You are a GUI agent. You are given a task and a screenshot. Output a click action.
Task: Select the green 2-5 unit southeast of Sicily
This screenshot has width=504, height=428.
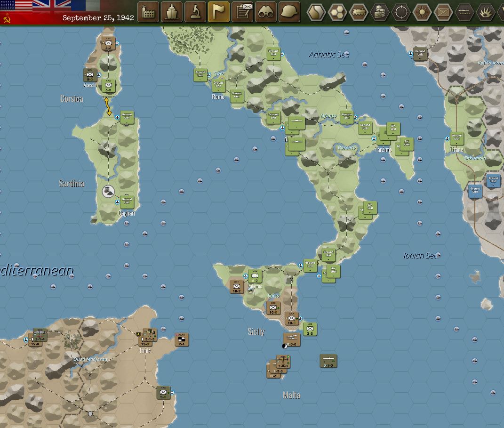310,329
